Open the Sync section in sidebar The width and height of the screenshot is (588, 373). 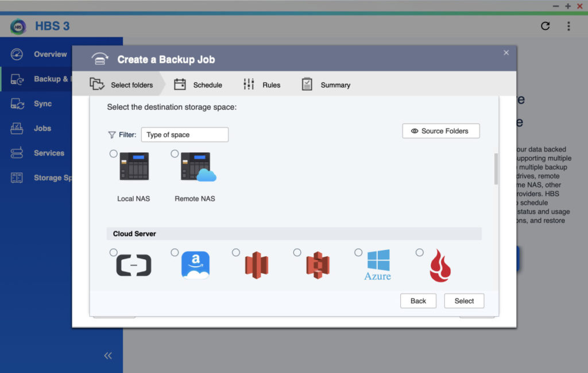(42, 103)
